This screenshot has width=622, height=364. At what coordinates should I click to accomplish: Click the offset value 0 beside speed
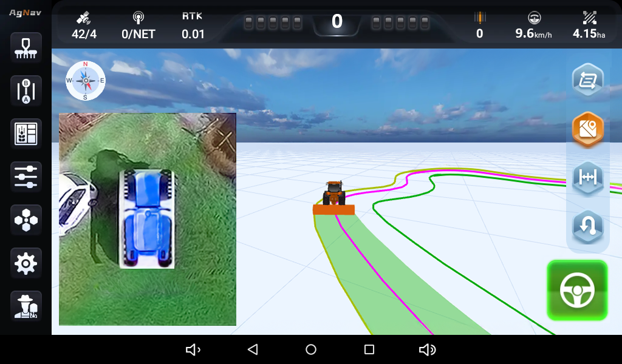coord(480,33)
